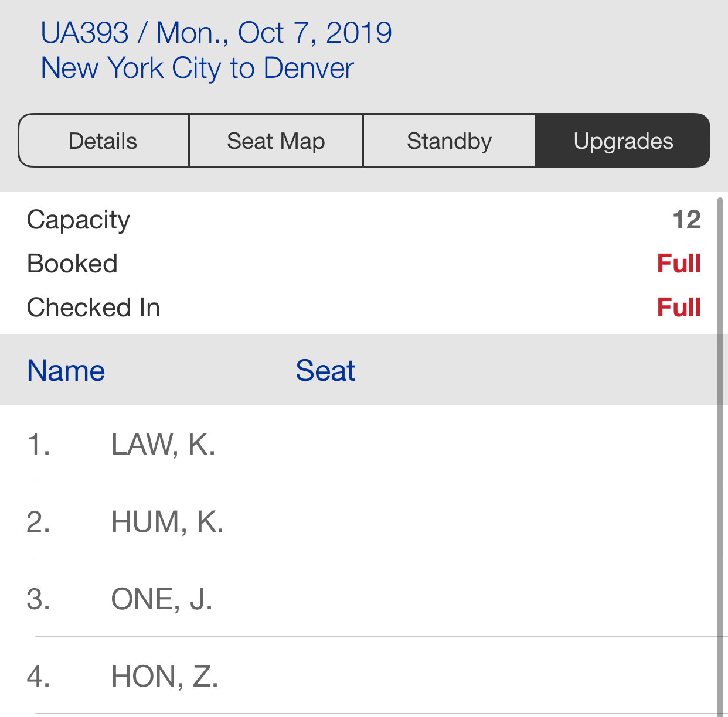The image size is (728, 717).
Task: Tap the red Full status beside Checked In
Action: (x=679, y=308)
